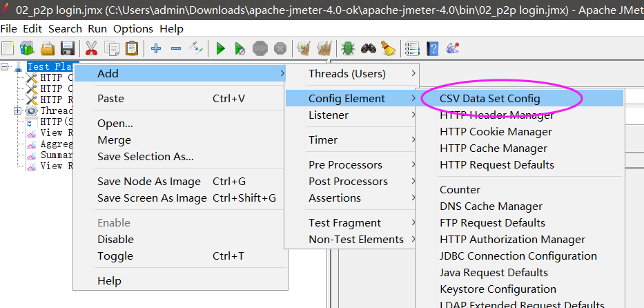Expand the Pre Processors submenu
Image resolution: width=644 pixels, height=308 pixels.
(x=352, y=164)
